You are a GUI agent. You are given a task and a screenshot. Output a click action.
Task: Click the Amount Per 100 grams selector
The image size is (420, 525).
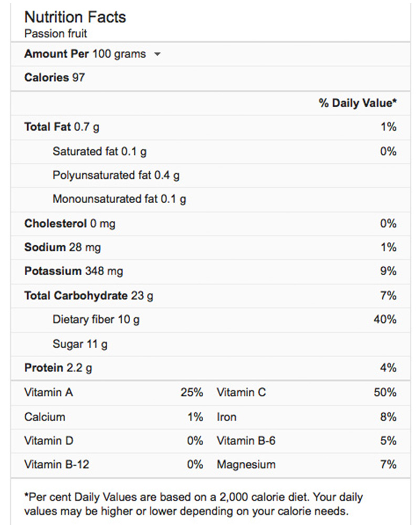pos(85,54)
